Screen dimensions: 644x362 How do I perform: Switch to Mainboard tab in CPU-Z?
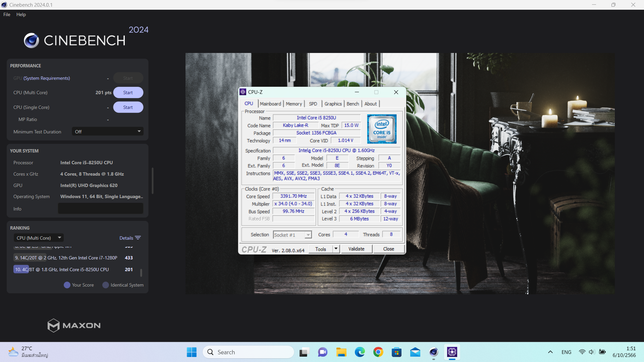coord(270,104)
